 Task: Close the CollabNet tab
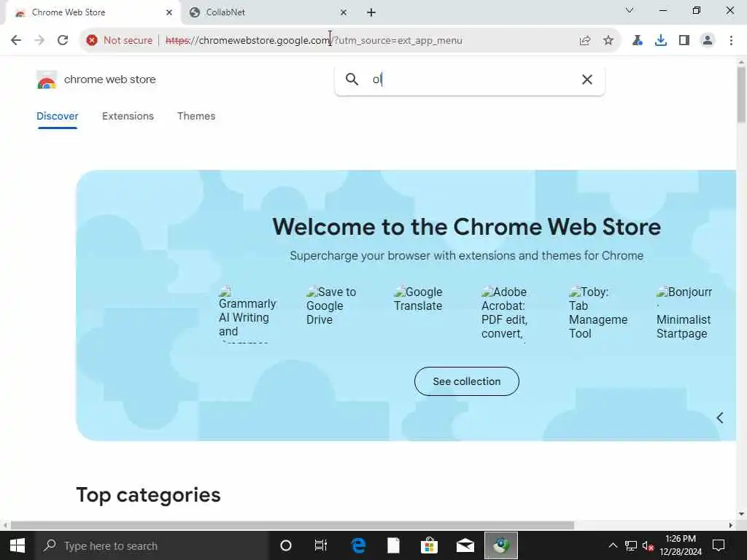(x=344, y=12)
